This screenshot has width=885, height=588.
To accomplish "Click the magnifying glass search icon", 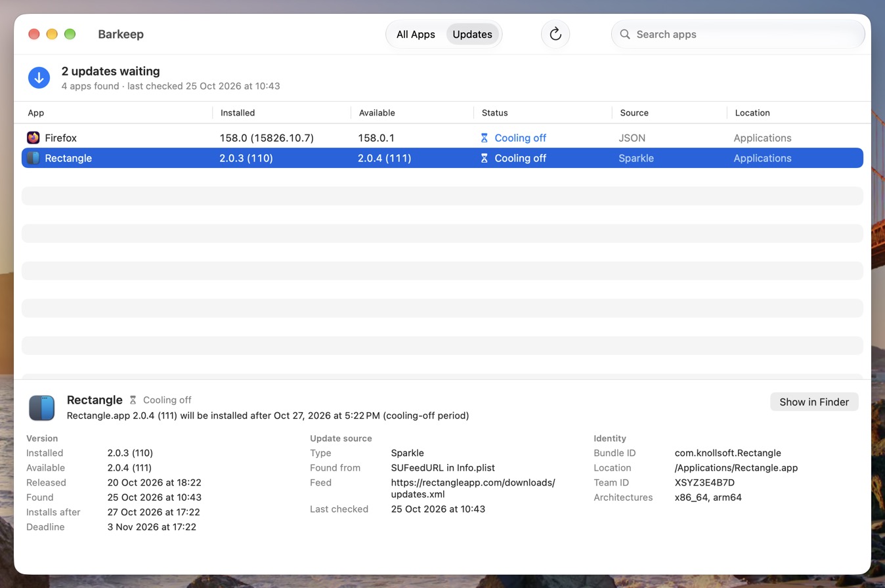I will click(x=625, y=34).
